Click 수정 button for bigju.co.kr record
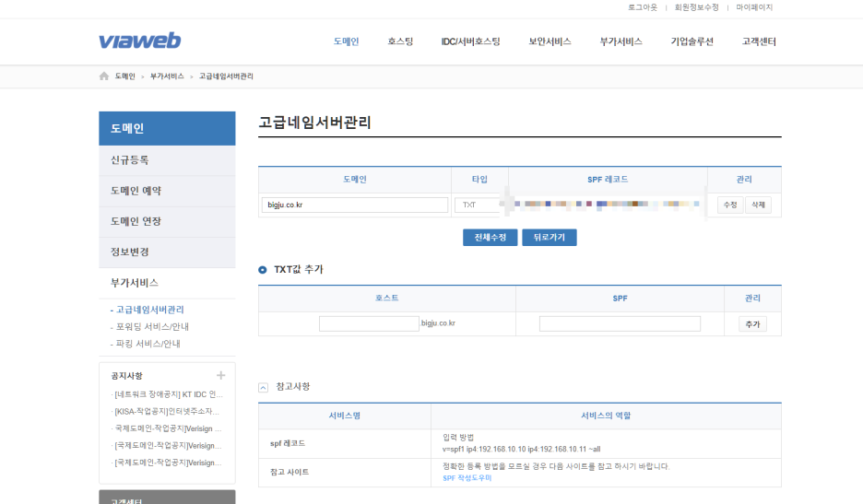Screen dimensions: 863x504 tap(730, 205)
